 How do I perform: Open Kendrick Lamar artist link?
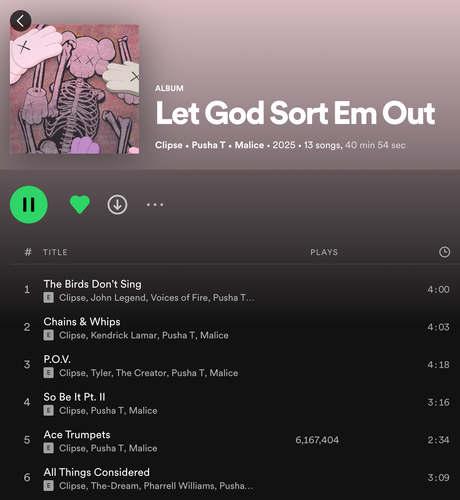[124, 335]
